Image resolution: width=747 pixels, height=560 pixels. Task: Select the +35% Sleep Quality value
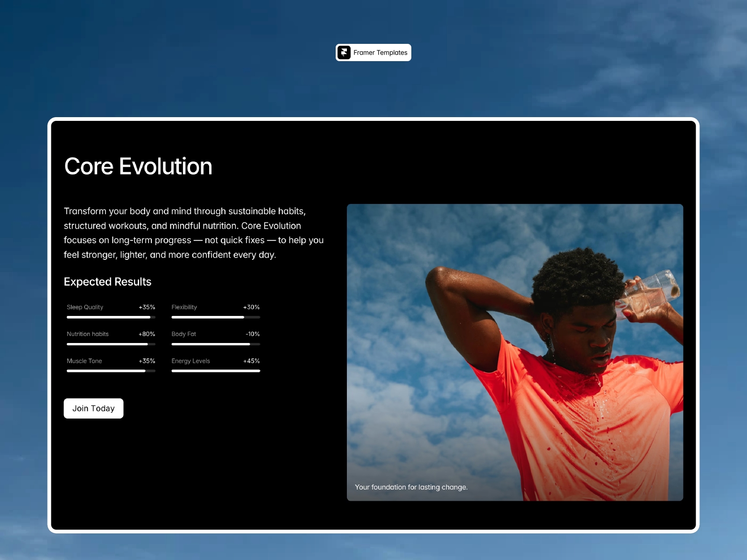click(x=147, y=307)
